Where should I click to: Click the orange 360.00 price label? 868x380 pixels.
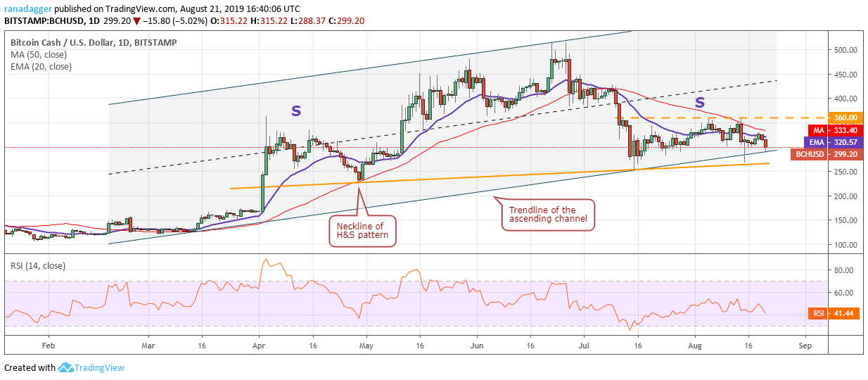click(x=846, y=118)
